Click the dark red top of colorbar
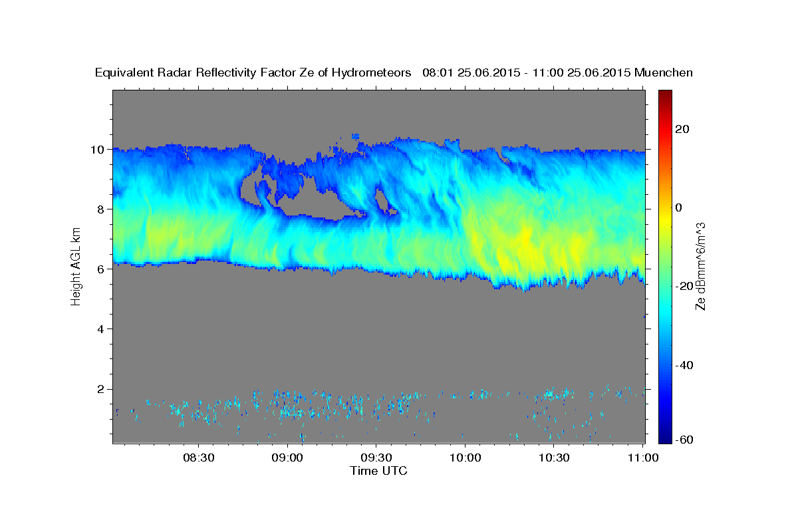 pos(664,94)
